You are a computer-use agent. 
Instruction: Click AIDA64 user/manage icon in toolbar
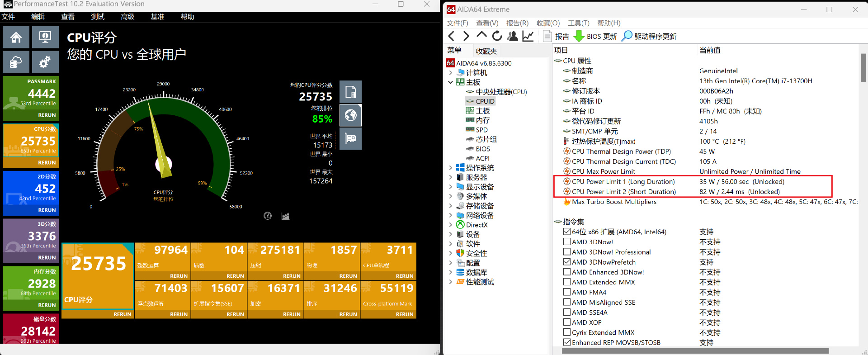(x=513, y=36)
